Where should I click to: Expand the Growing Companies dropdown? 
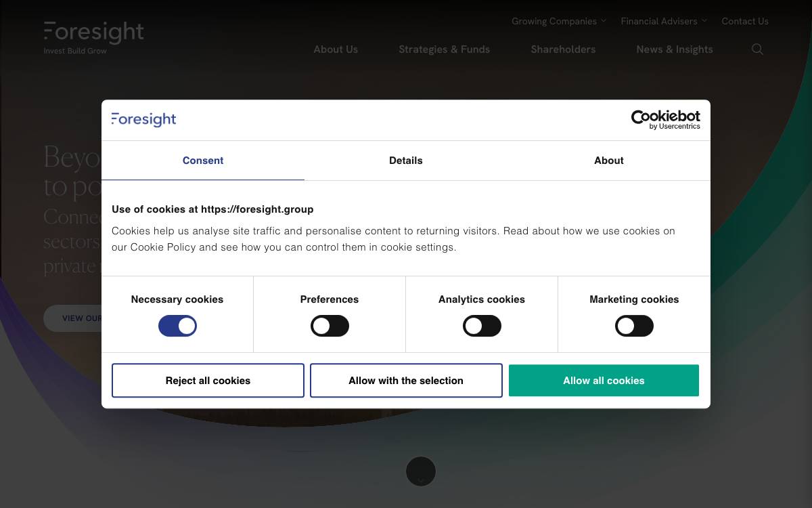(559, 21)
